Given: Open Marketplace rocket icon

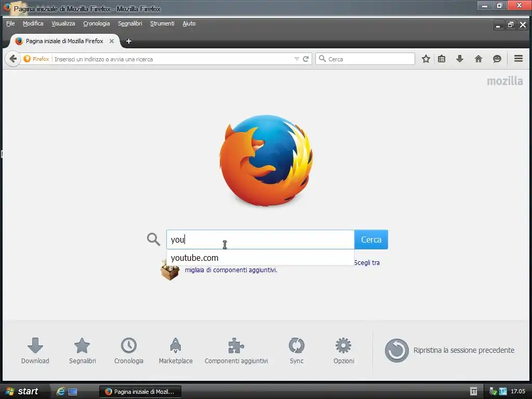Looking at the screenshot, I should click(x=176, y=351).
